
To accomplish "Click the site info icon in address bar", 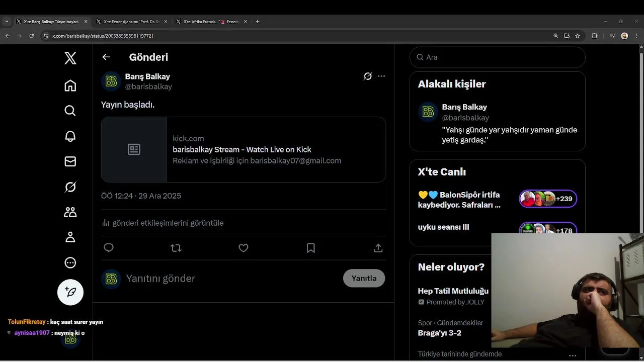I will click(x=46, y=36).
